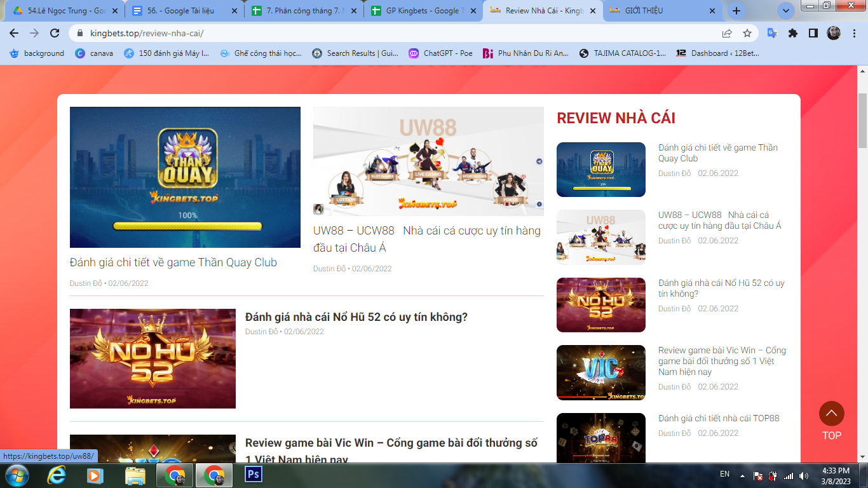The height and width of the screenshot is (488, 868).
Task: Open sidebar thumbnail for Thần Quay Club
Action: point(601,170)
